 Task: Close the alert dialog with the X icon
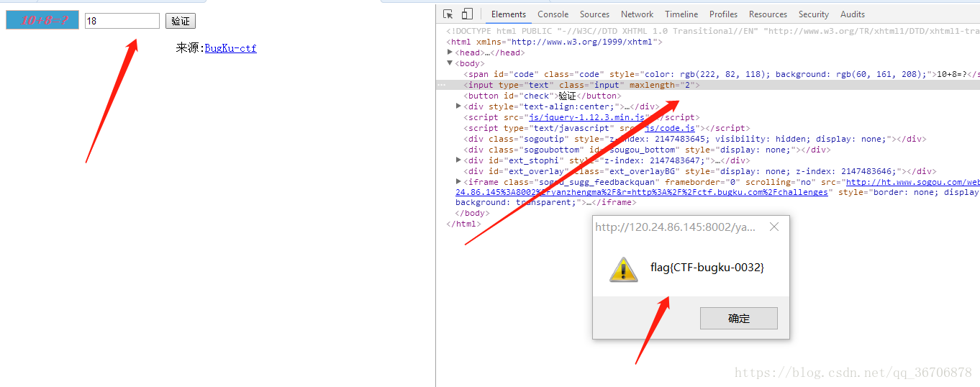[x=774, y=227]
